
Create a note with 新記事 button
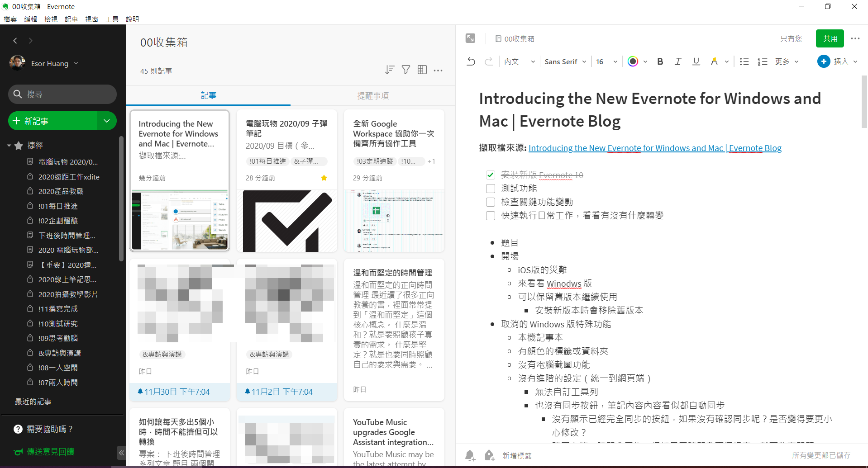[x=53, y=121]
